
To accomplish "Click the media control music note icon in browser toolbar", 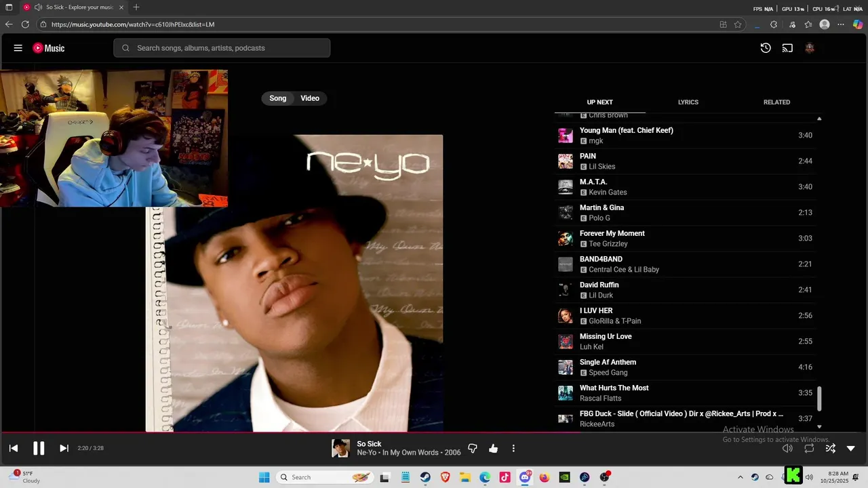I will [792, 24].
